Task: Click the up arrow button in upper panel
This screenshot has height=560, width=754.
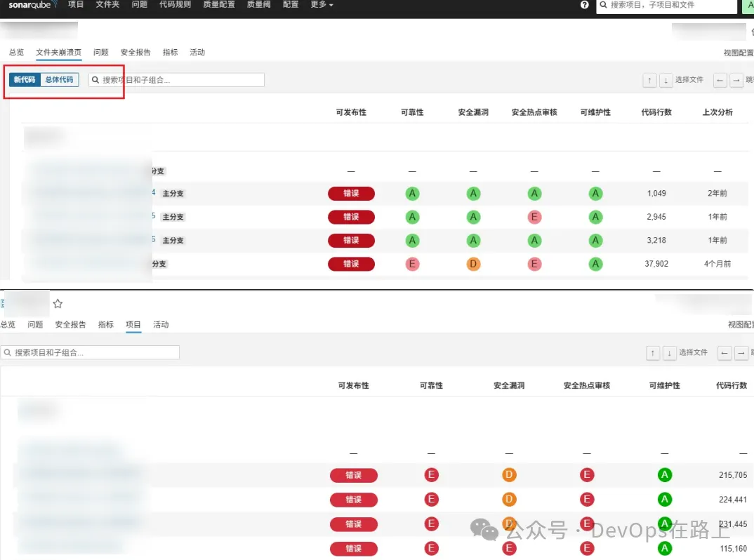Action: click(x=649, y=80)
